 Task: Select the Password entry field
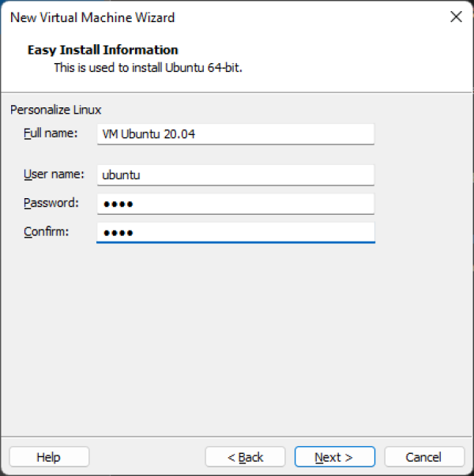coord(235,204)
